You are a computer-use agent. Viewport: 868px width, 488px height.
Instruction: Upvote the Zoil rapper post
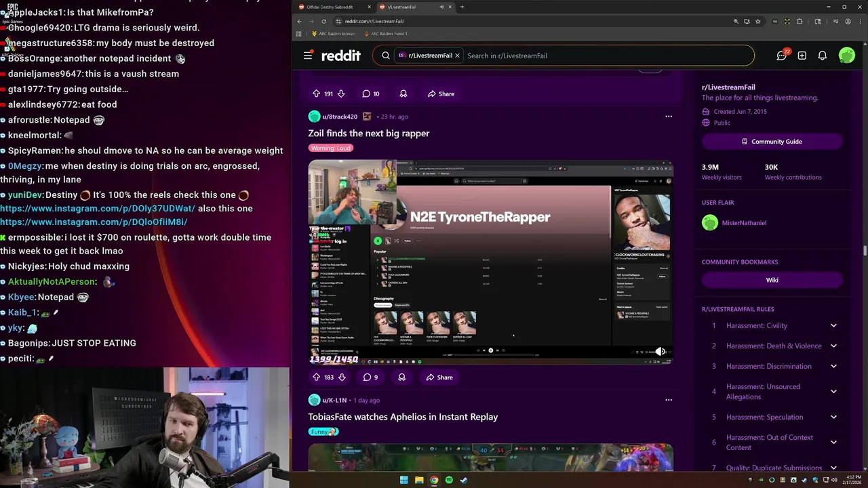tap(316, 378)
